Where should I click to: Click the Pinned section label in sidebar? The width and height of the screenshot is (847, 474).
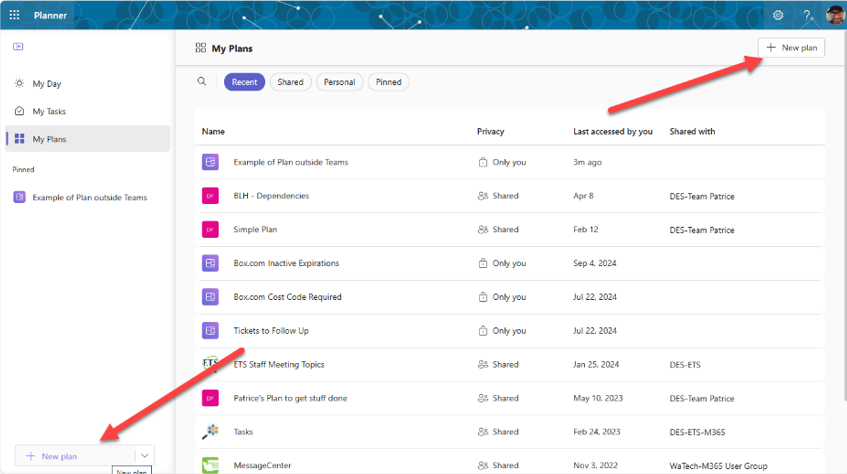tap(23, 169)
